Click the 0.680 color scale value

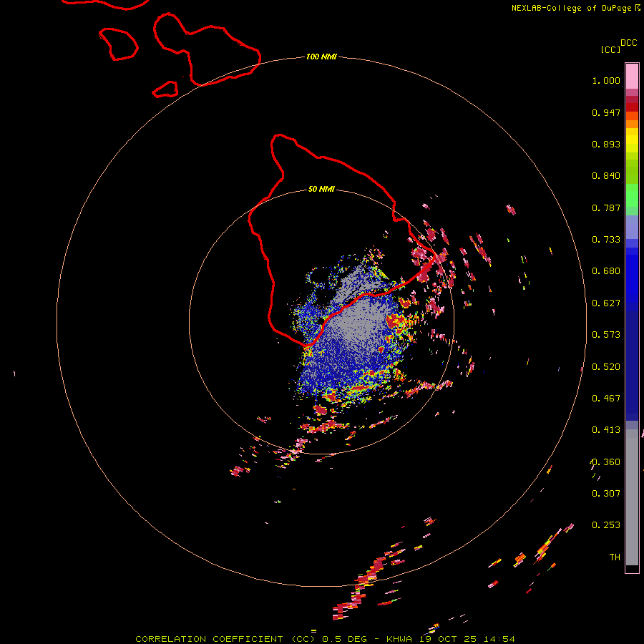point(606,271)
